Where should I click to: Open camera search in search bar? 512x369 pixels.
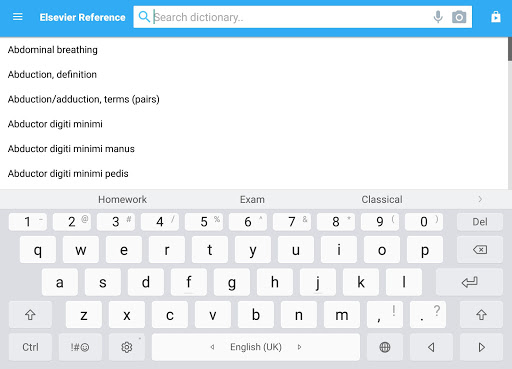click(x=459, y=17)
